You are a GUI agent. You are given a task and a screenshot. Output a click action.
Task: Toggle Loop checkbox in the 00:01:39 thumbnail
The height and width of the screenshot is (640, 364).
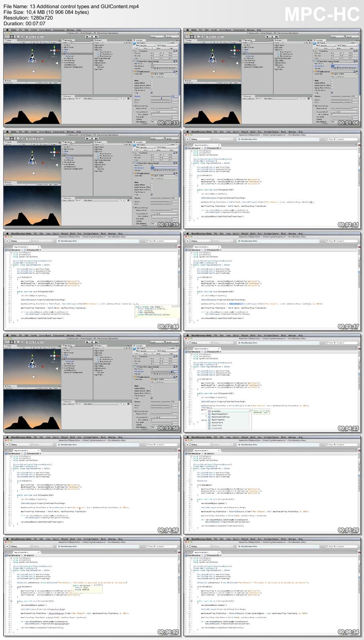tap(152, 194)
